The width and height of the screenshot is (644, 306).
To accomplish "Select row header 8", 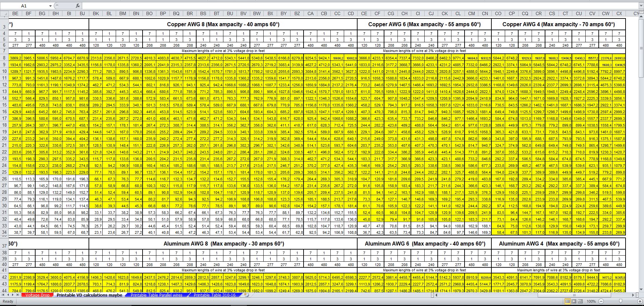I will (4, 58).
